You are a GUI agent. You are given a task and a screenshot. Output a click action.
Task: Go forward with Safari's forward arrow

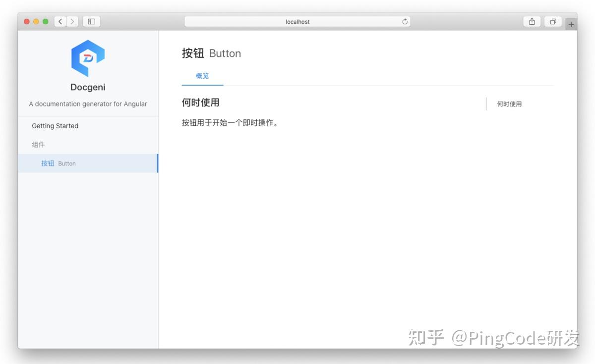tap(73, 21)
